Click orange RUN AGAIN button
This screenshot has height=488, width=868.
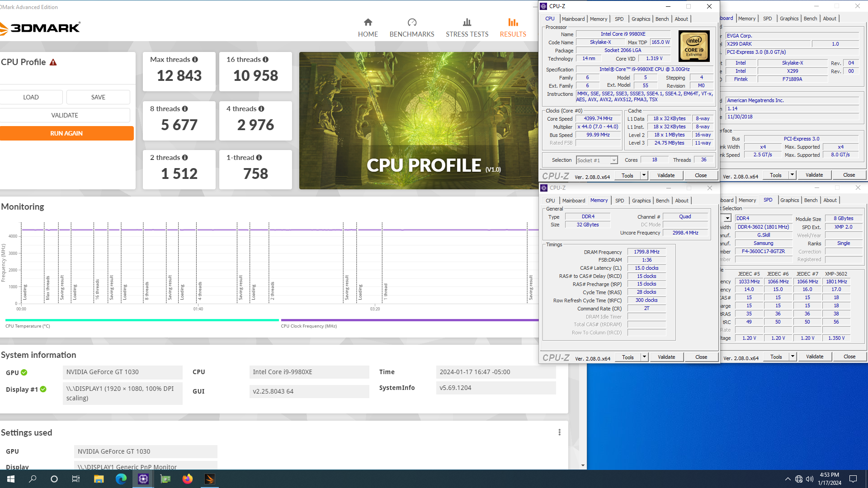click(x=66, y=133)
